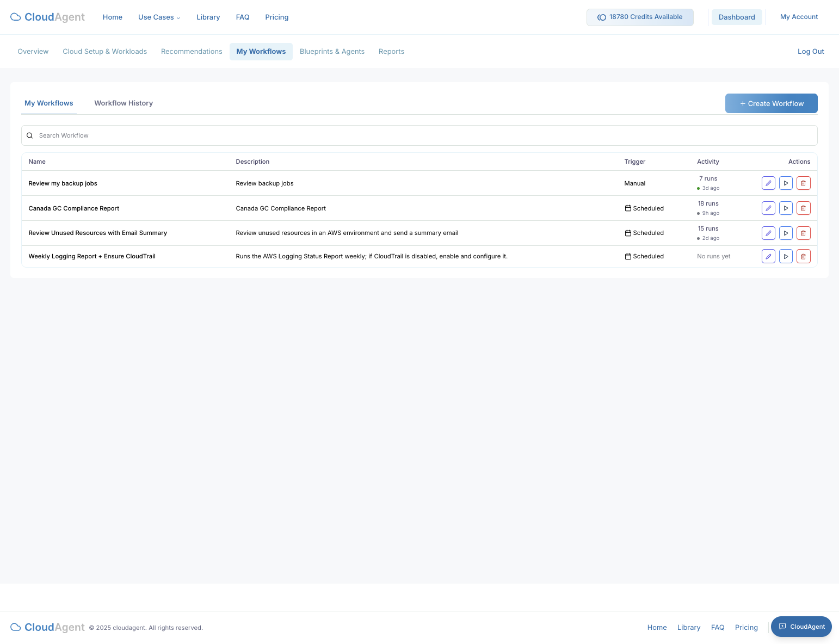This screenshot has width=839, height=644.
Task: Click the Create Workflow button
Action: pyautogui.click(x=771, y=103)
